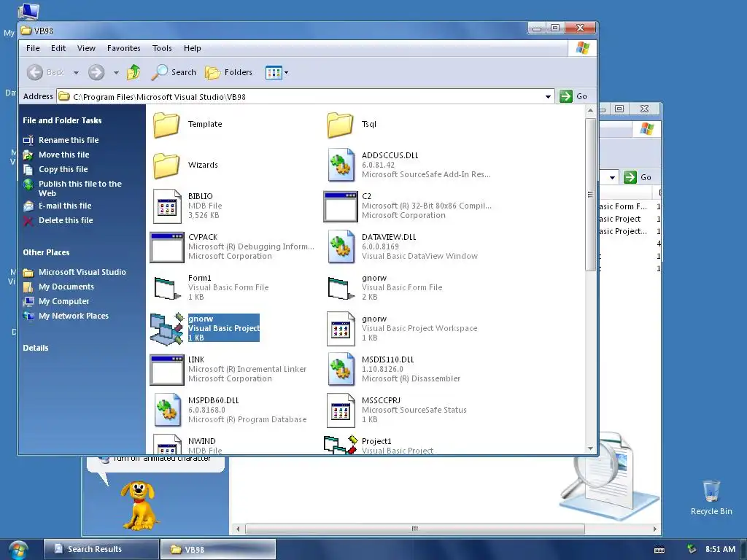Click the keyboard icon in system tray
The image size is (747, 560).
(659, 550)
